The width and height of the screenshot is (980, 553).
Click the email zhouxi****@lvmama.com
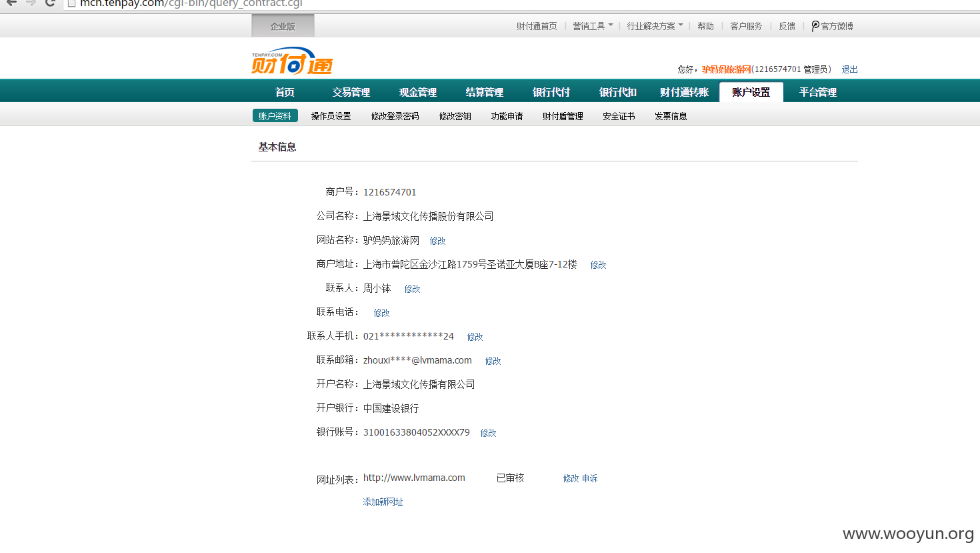[x=417, y=360]
